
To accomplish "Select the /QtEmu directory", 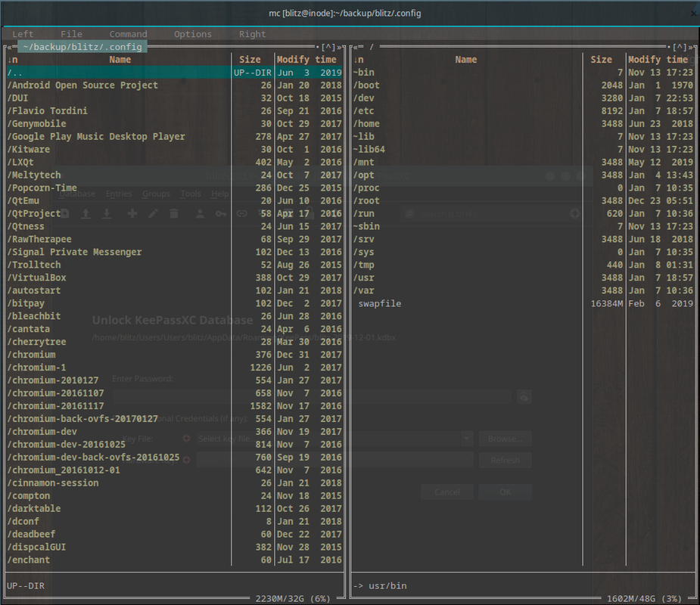I will click(175, 200).
